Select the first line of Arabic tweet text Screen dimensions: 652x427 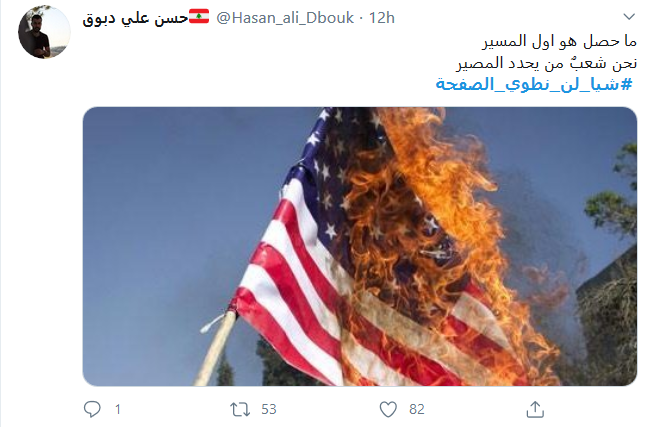pyautogui.click(x=559, y=41)
